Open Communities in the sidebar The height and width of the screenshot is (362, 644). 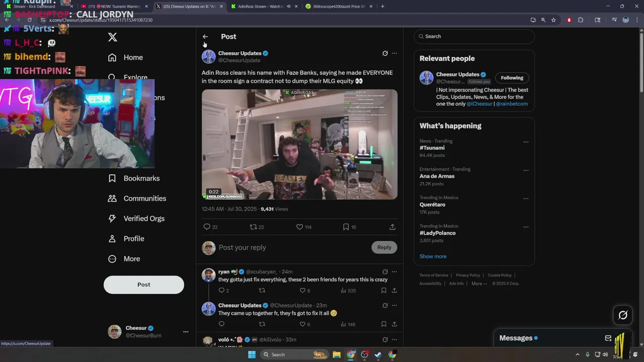coord(137,199)
